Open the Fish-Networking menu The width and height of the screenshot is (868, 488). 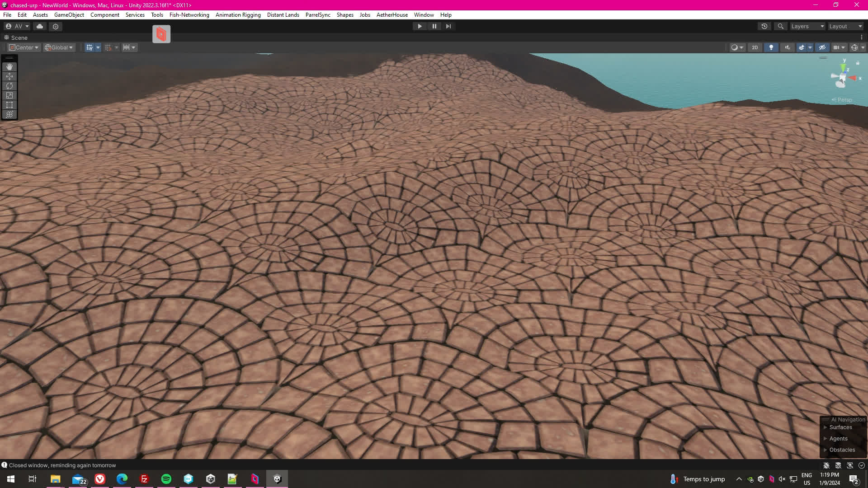click(189, 15)
